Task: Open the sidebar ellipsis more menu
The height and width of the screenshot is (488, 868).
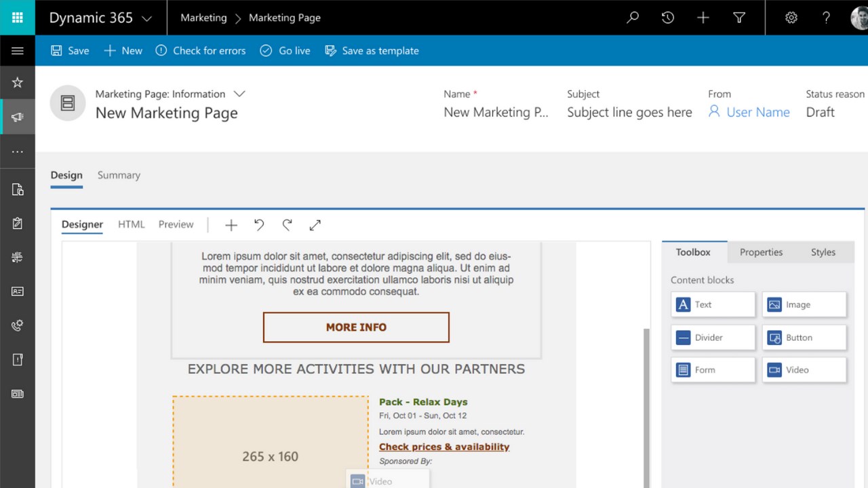Action: [x=18, y=152]
